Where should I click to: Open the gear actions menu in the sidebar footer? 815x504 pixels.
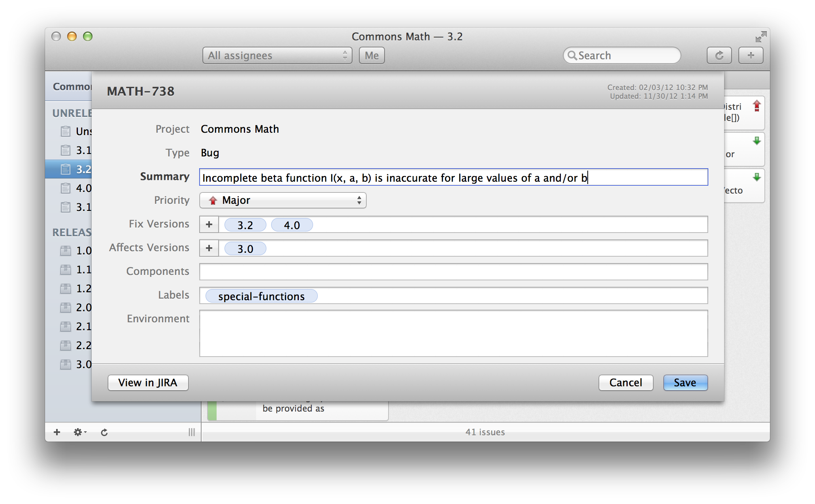click(x=79, y=432)
